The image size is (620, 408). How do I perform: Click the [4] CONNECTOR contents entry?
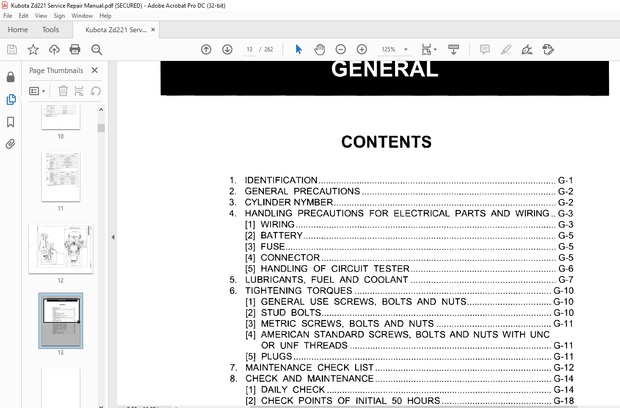409,258
